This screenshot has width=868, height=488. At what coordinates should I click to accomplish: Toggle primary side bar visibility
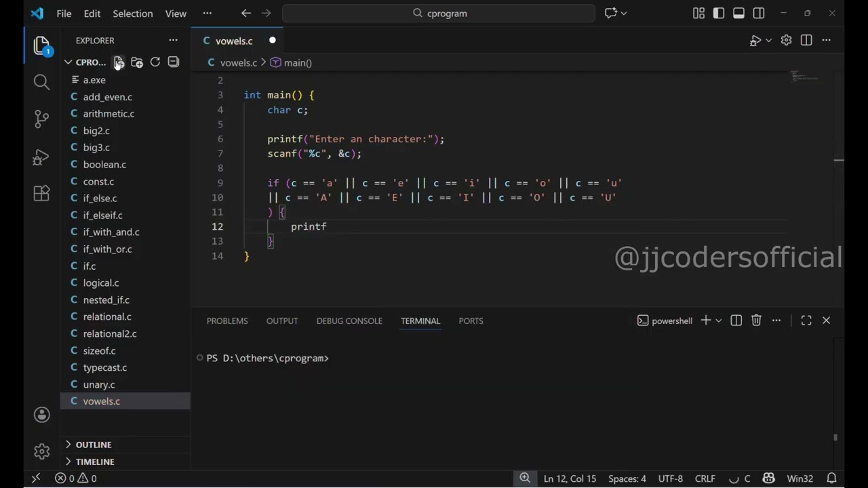tap(719, 13)
